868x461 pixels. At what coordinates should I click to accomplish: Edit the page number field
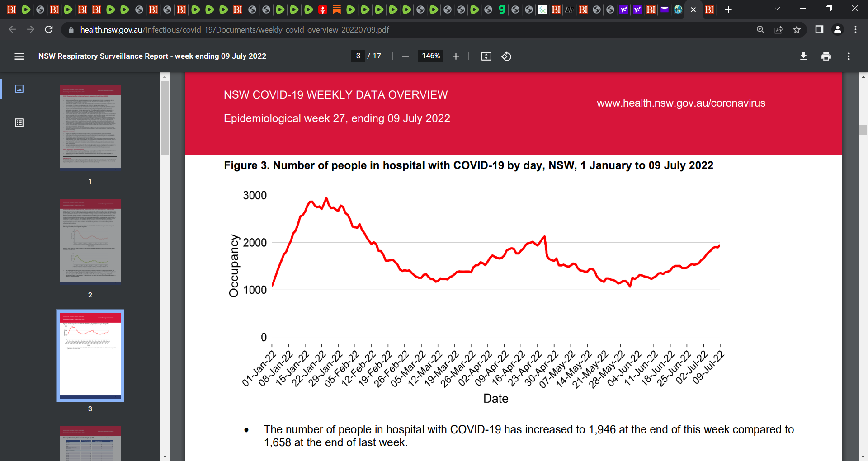(x=358, y=56)
